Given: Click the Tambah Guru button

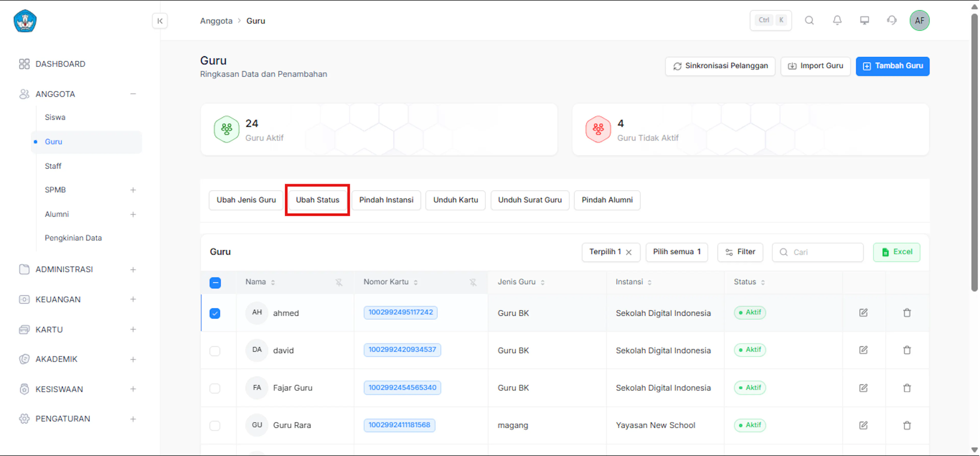Looking at the screenshot, I should point(892,66).
